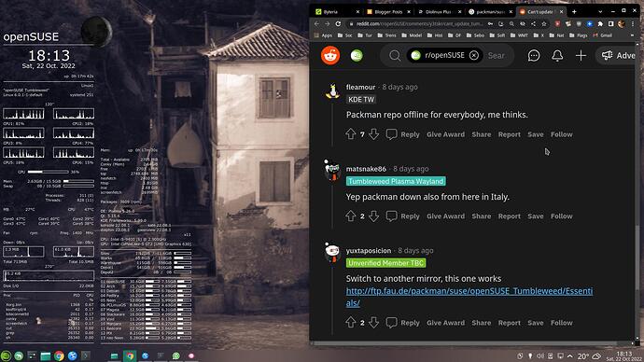The height and width of the screenshot is (362, 644).
Task: Open the ftp.fau.de packman mirror link
Action: point(469,297)
